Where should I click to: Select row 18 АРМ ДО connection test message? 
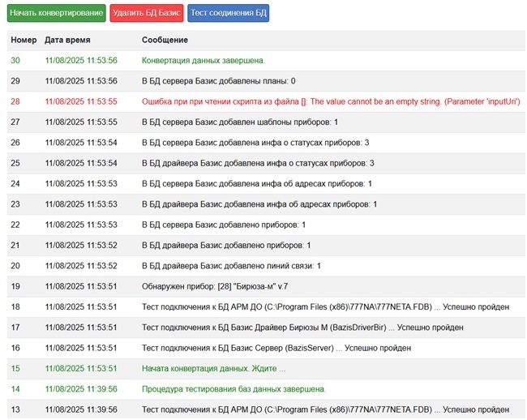(324, 306)
